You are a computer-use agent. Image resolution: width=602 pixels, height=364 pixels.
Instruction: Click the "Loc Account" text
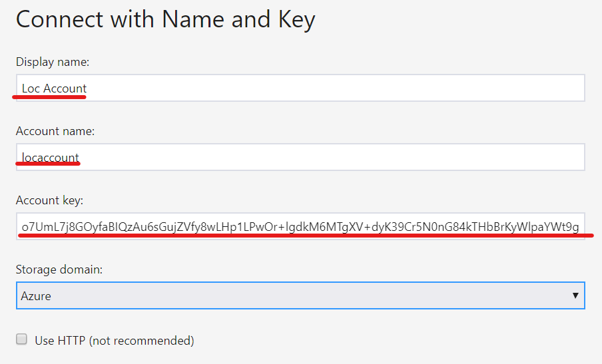click(x=54, y=88)
